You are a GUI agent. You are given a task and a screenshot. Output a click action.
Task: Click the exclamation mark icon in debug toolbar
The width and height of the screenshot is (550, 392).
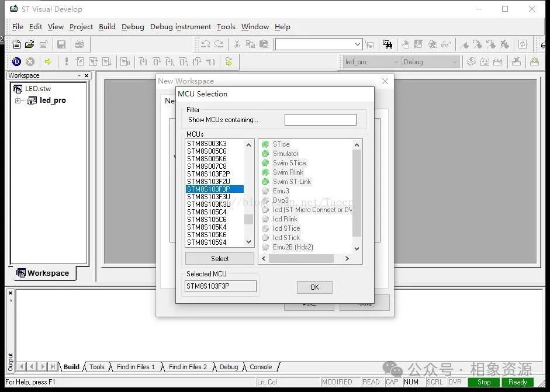coord(66,62)
